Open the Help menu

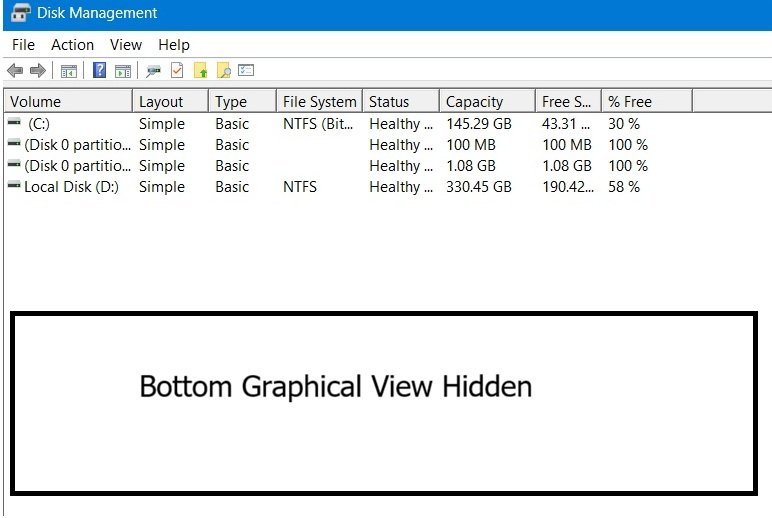pos(174,45)
